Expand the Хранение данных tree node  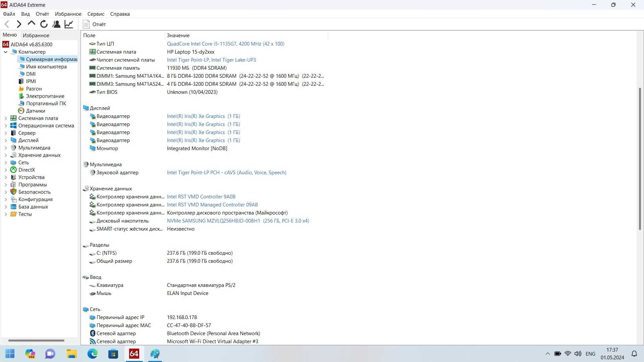pyautogui.click(x=6, y=155)
